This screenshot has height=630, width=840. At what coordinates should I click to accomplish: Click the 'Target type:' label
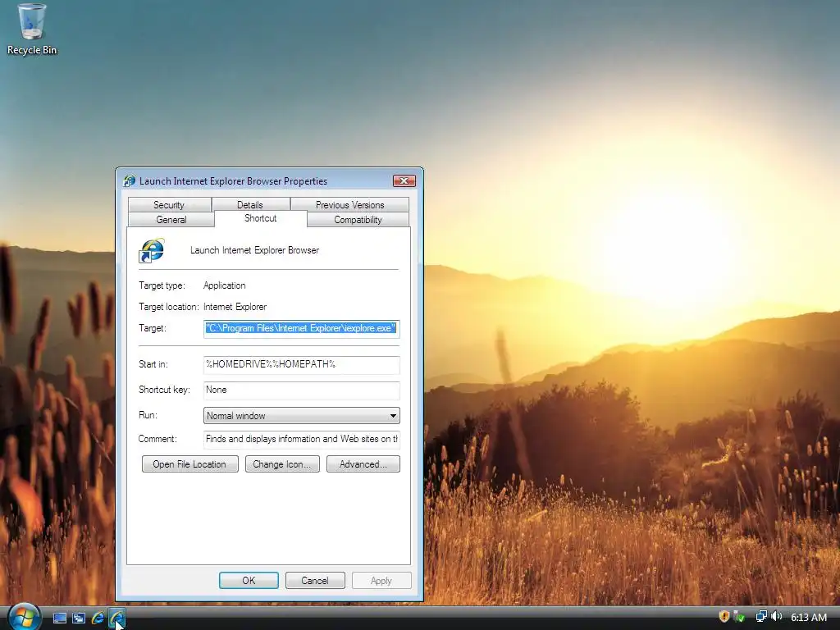pyautogui.click(x=162, y=285)
